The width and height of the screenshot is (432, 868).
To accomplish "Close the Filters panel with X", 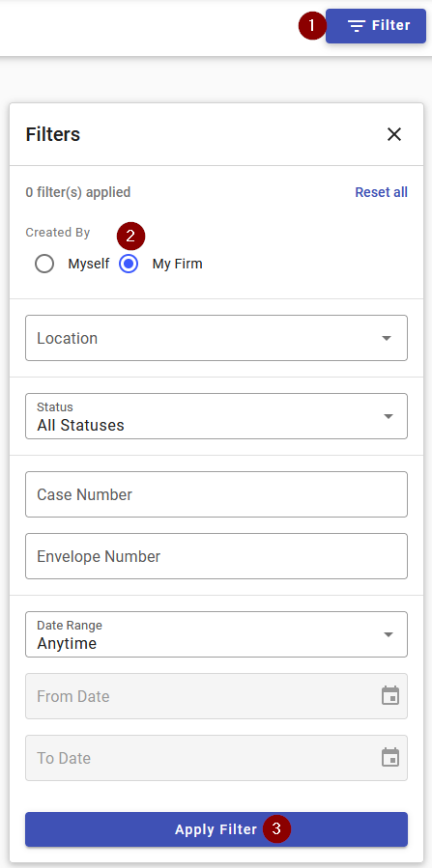I will click(x=393, y=134).
